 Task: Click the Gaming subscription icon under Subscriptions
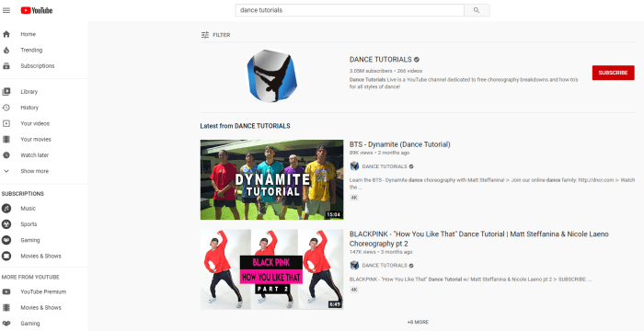click(6, 240)
